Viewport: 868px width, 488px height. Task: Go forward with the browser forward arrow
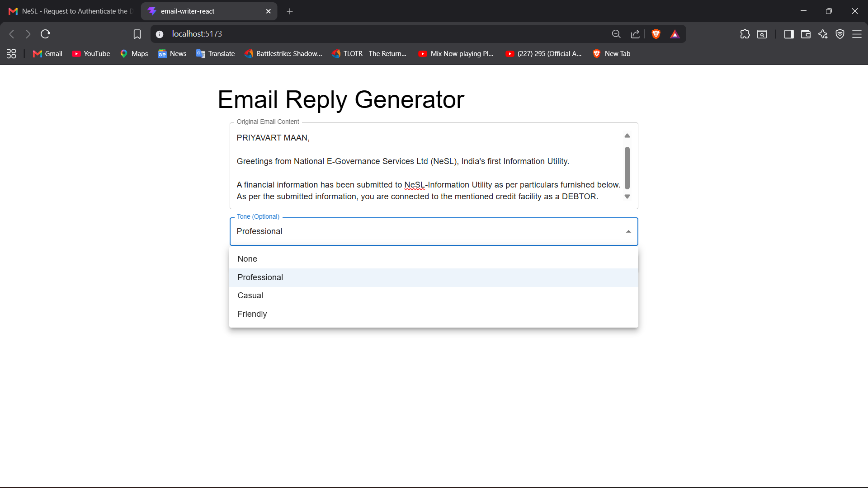tap(28, 34)
